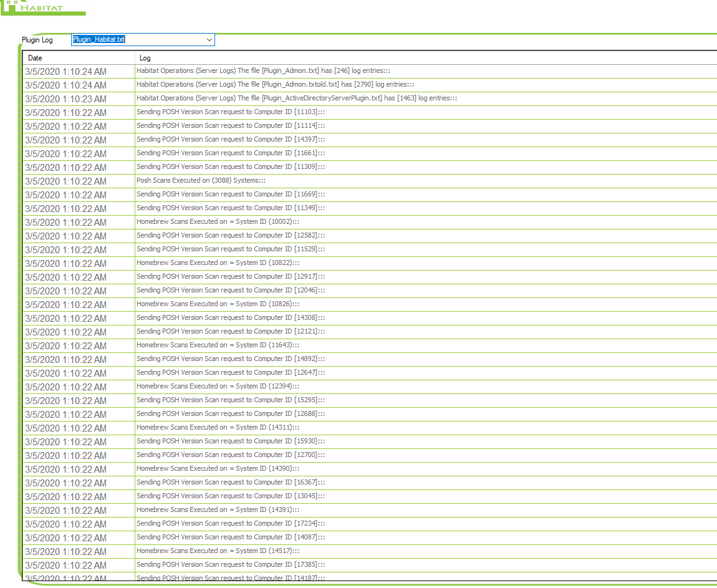Sort by the Date column header
Image resolution: width=717 pixels, height=588 pixels.
point(36,58)
